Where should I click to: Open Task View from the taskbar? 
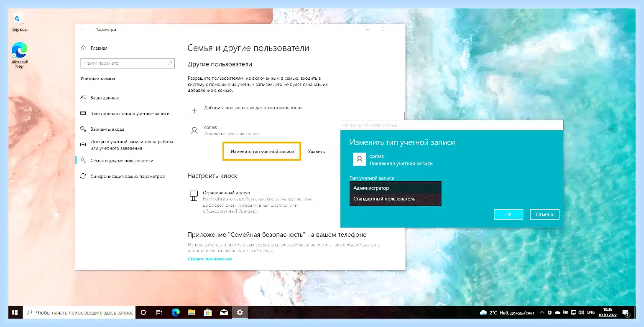click(159, 312)
